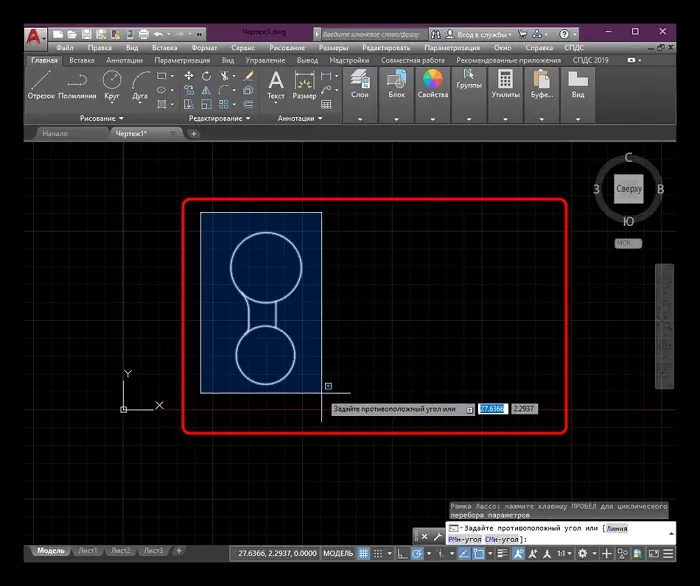Open the Свойства properties color wheel

tap(433, 84)
